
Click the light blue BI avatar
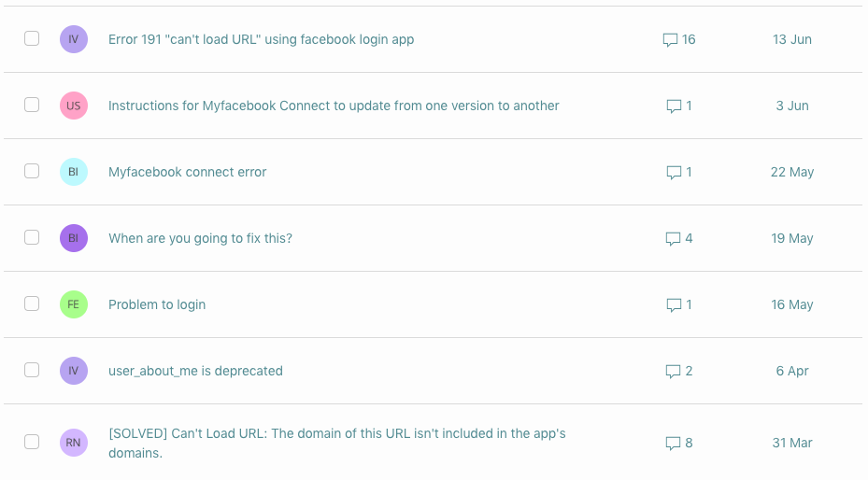tap(74, 172)
